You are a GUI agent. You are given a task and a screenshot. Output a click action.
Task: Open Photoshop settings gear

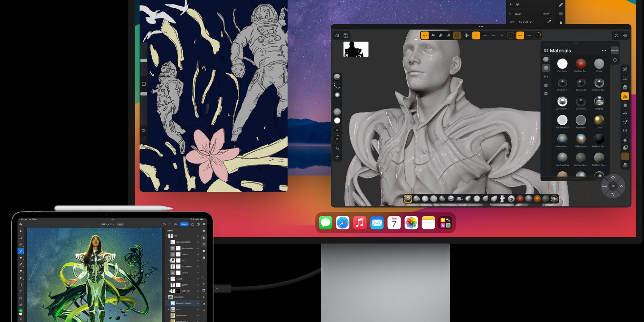[204, 224]
